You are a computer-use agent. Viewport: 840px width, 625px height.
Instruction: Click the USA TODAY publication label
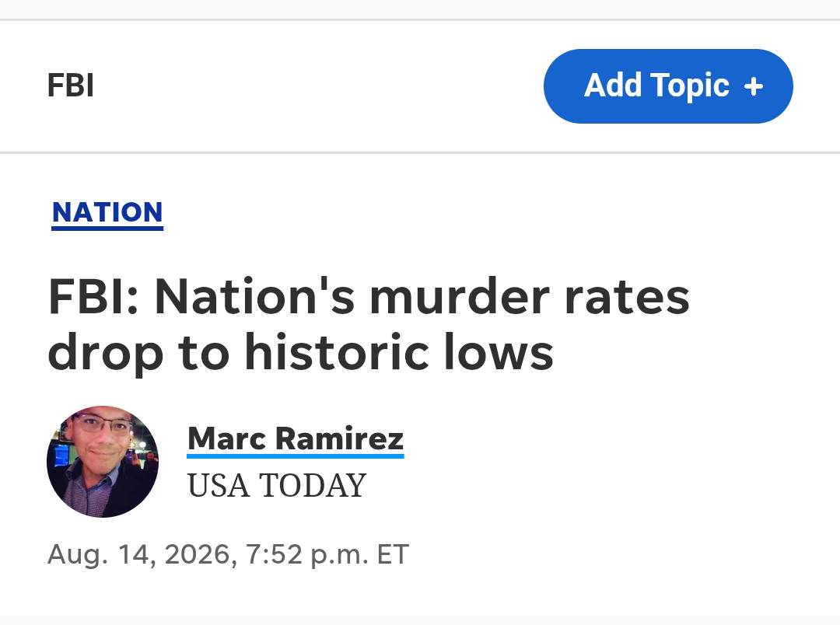(x=276, y=486)
